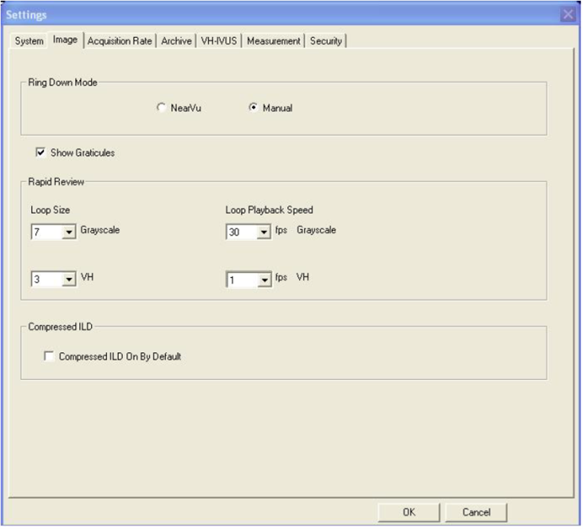Enable Compressed ILD On By Default
This screenshot has width=583, height=529.
(x=49, y=356)
